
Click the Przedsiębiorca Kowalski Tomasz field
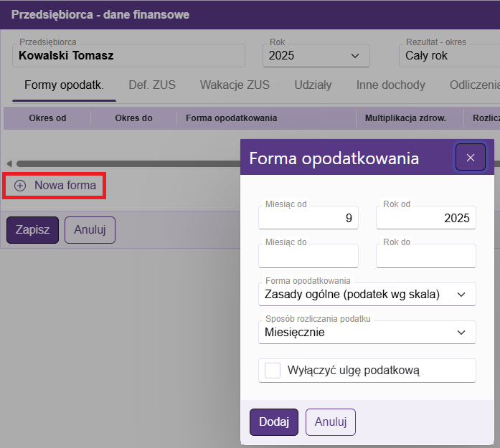128,56
